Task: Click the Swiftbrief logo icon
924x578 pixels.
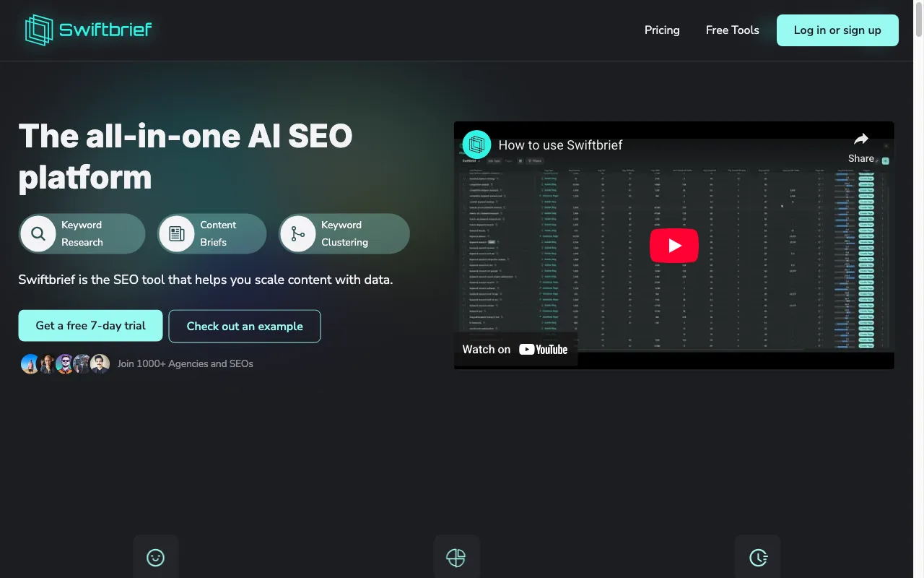Action: click(x=40, y=30)
